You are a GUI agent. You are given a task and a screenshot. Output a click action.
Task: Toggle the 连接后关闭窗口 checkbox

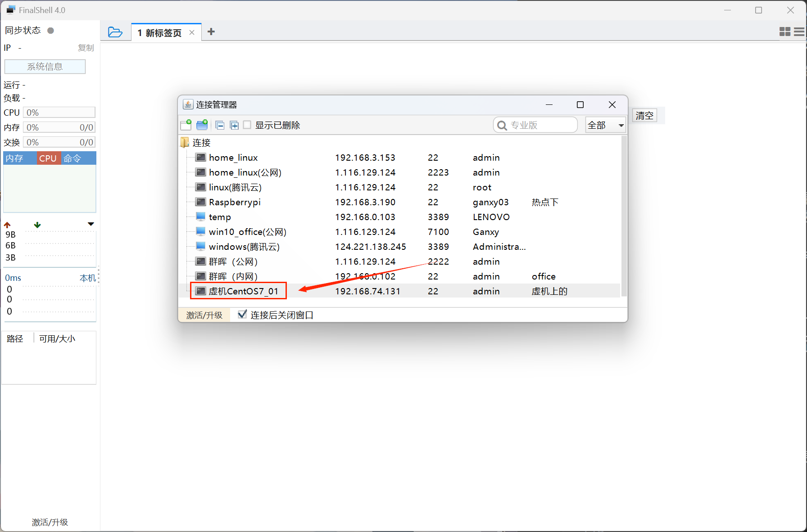242,314
